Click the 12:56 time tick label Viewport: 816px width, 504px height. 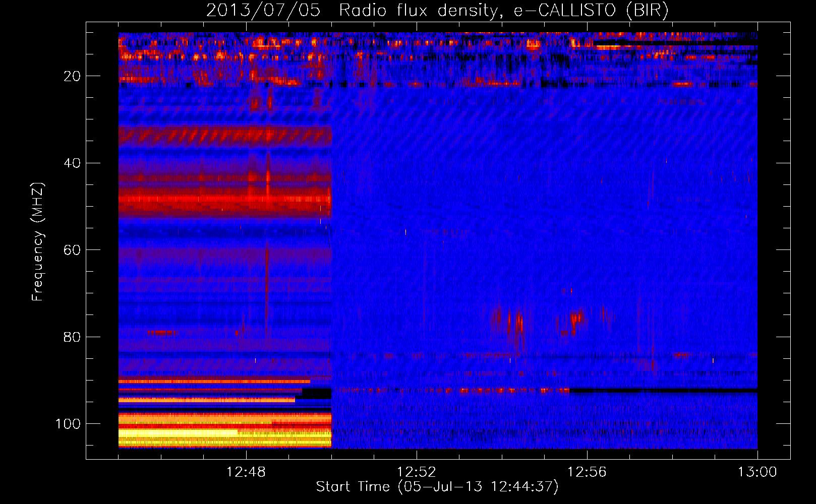(x=587, y=472)
